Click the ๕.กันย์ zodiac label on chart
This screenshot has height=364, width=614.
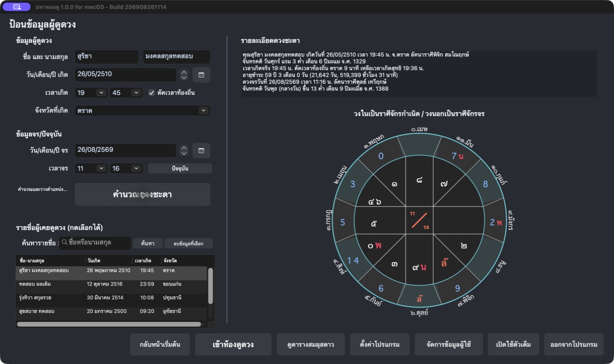point(374,300)
